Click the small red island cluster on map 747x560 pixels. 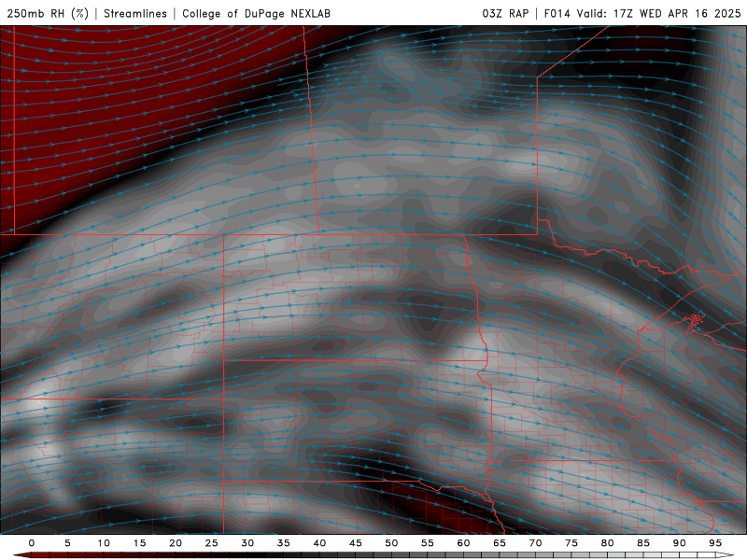point(695,319)
